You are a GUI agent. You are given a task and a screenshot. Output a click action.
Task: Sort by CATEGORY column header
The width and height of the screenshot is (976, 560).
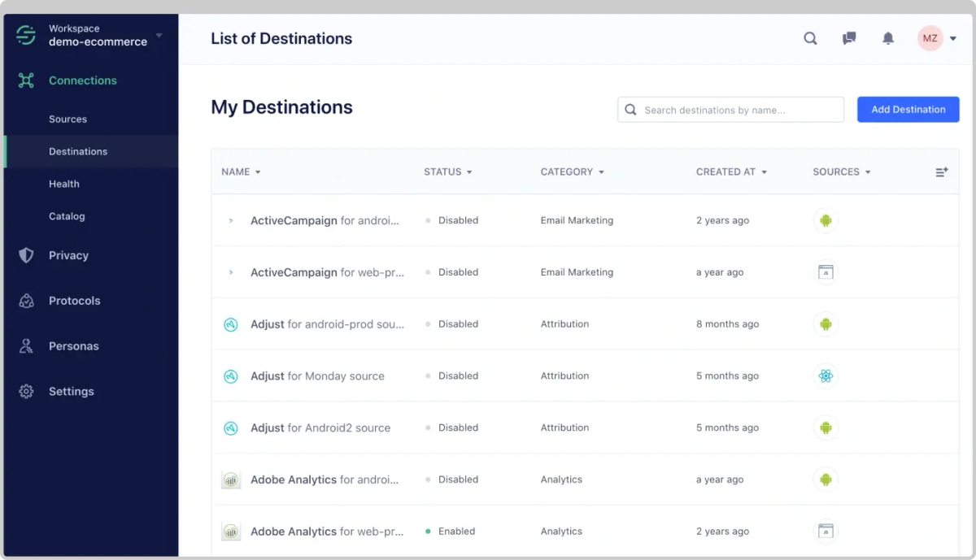(573, 171)
